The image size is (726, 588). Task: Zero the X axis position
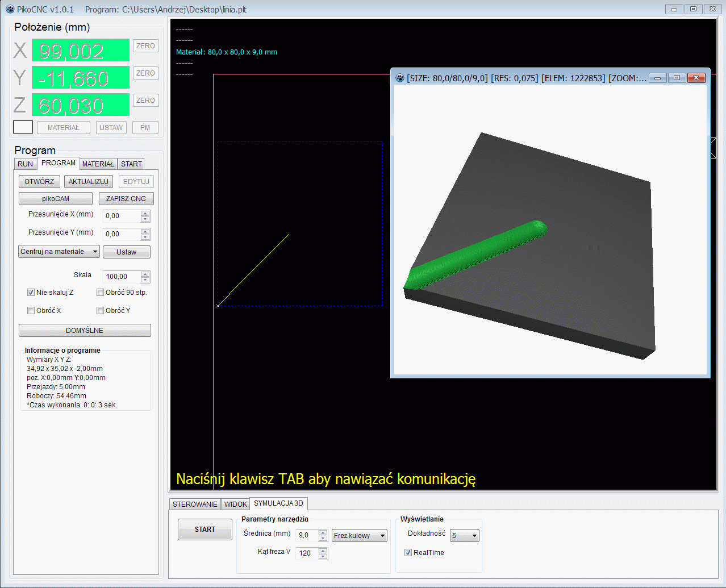pos(145,46)
